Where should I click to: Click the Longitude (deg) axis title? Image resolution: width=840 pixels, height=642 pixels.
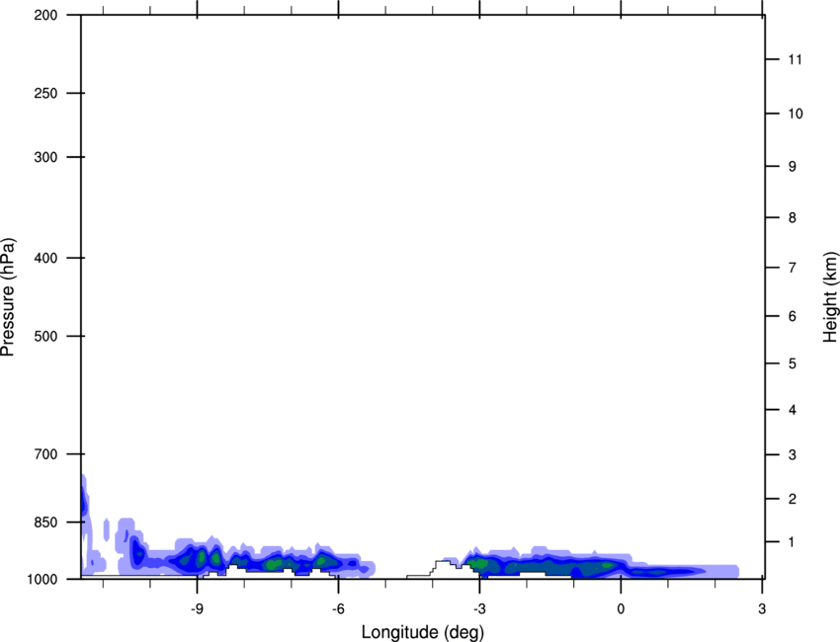point(423,632)
